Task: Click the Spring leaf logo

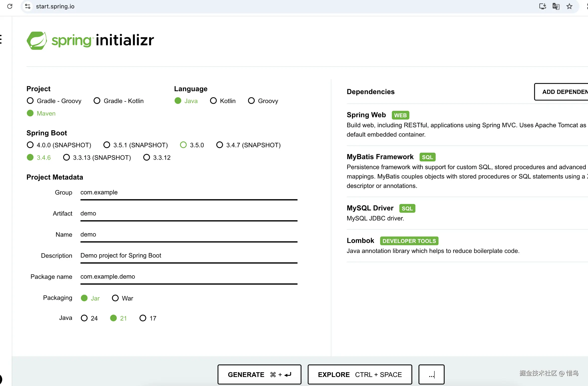Action: [37, 41]
